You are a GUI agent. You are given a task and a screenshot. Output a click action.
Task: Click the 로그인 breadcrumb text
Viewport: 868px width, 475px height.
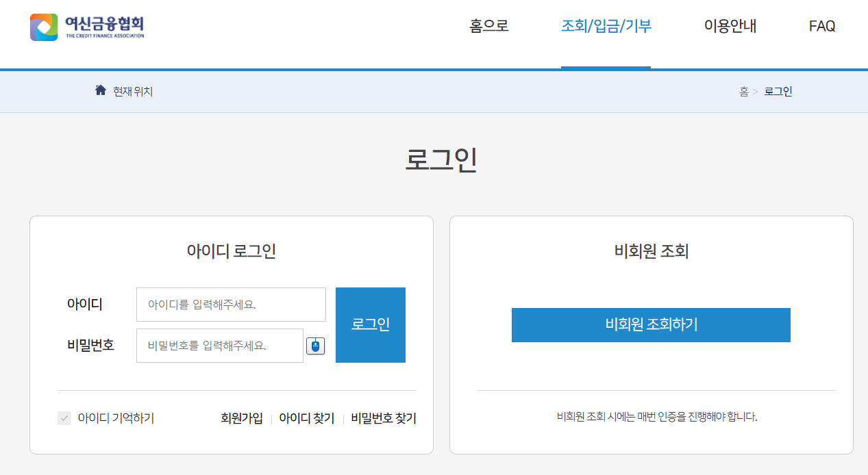coord(778,92)
